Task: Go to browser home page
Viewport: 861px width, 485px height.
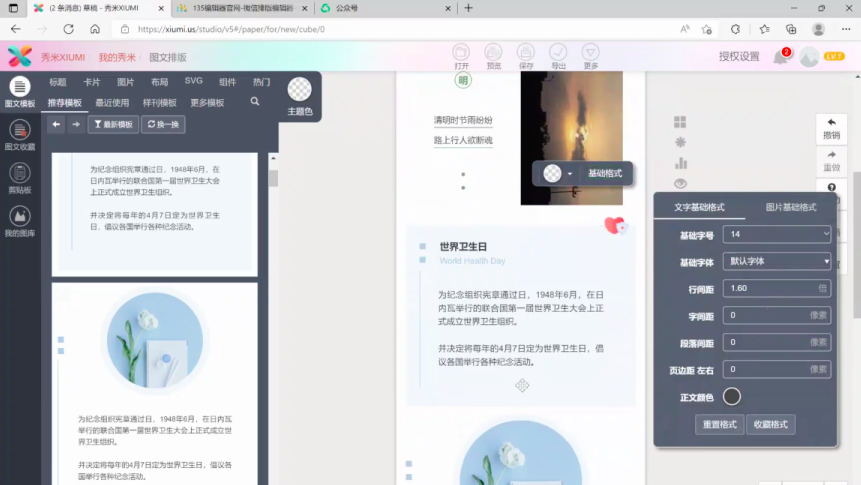Action: (x=95, y=29)
